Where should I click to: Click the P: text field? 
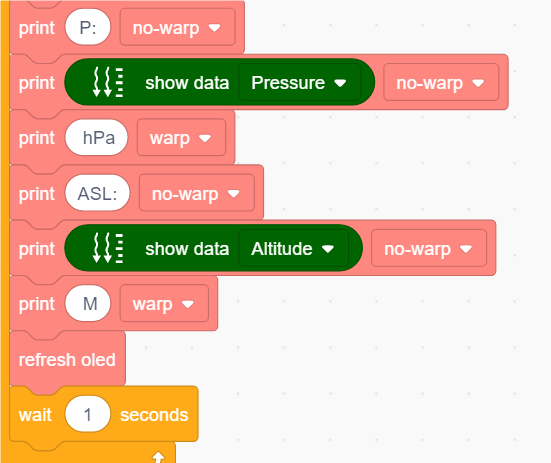[88, 27]
